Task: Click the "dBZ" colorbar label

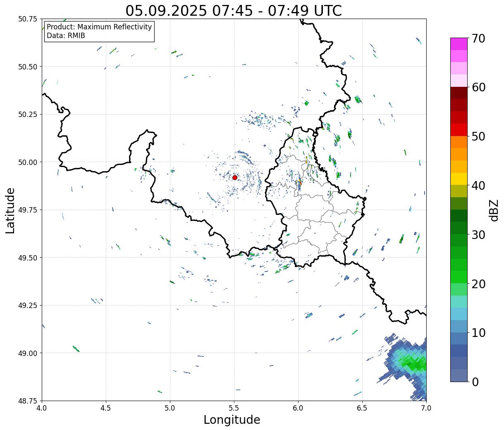Action: [494, 210]
